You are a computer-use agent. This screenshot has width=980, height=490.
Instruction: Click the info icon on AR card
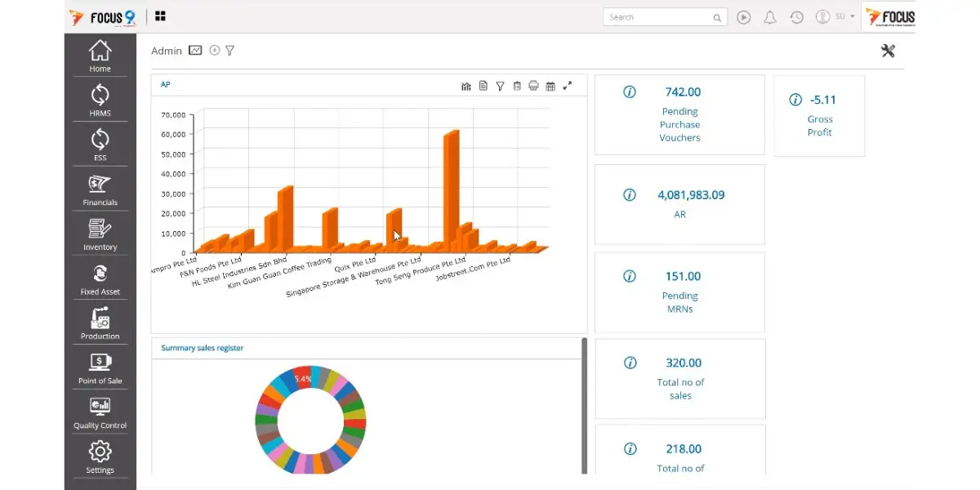(630, 195)
